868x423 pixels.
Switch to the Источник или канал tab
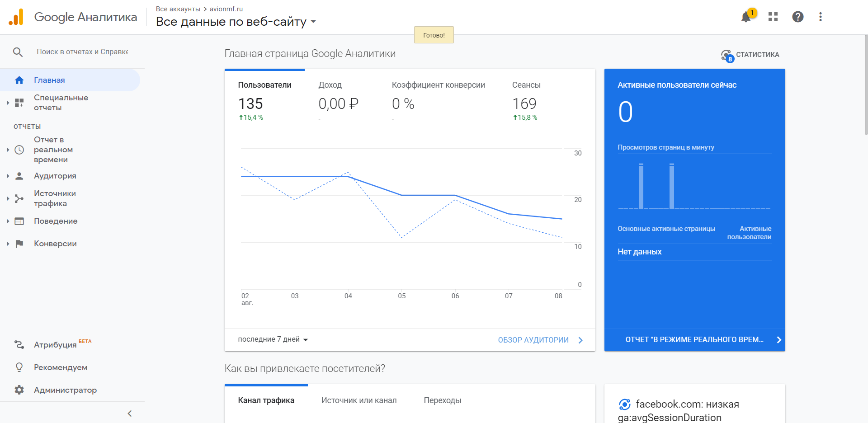coord(359,400)
